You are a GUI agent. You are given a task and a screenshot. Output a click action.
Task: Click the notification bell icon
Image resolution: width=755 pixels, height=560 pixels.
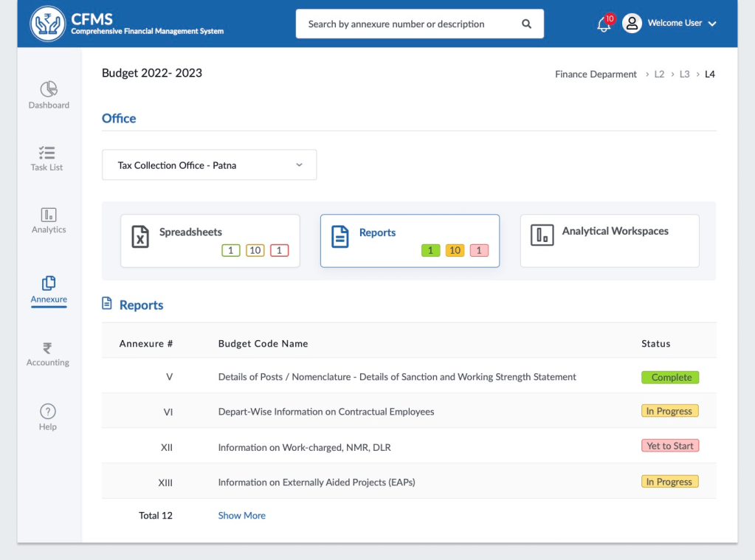click(604, 24)
